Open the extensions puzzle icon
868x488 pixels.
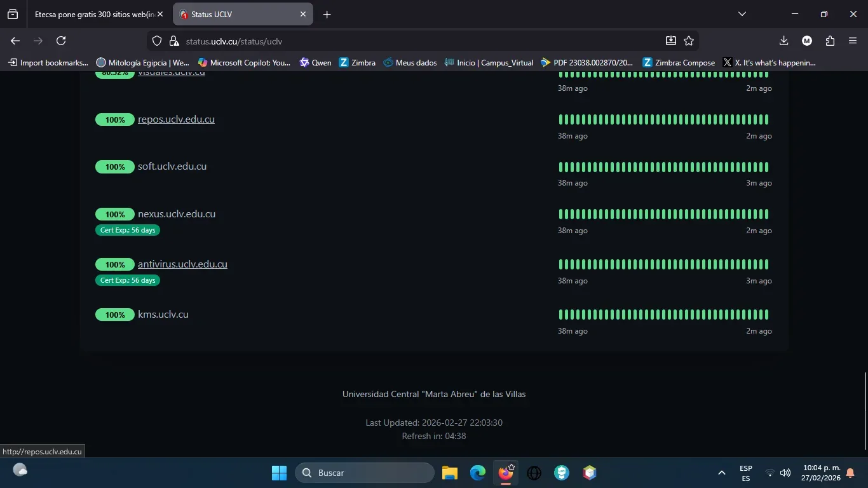(830, 41)
